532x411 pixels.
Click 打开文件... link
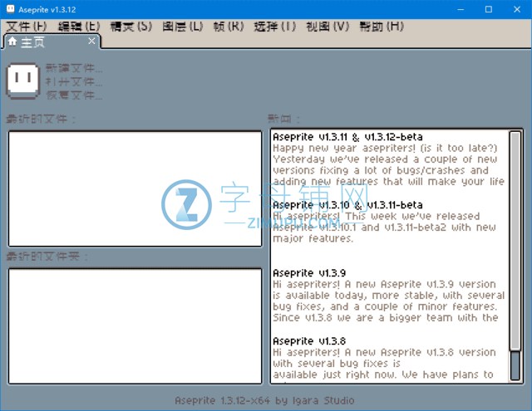click(x=74, y=81)
